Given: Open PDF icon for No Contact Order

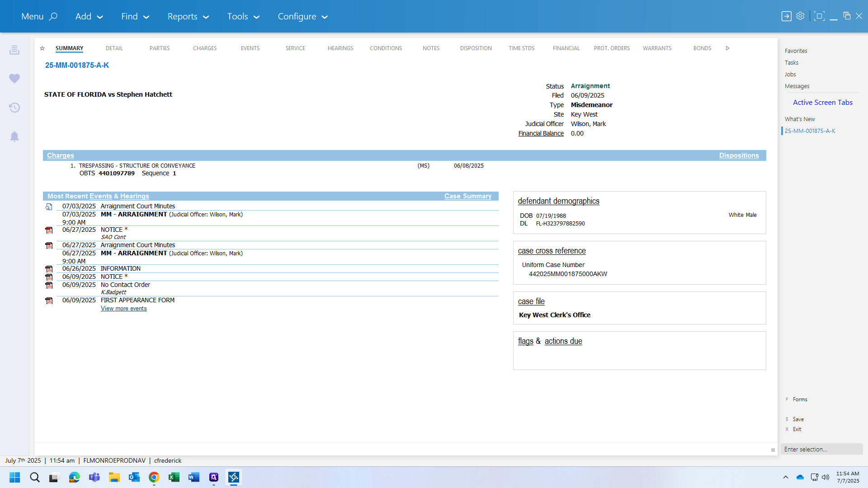Looking at the screenshot, I should point(49,286).
